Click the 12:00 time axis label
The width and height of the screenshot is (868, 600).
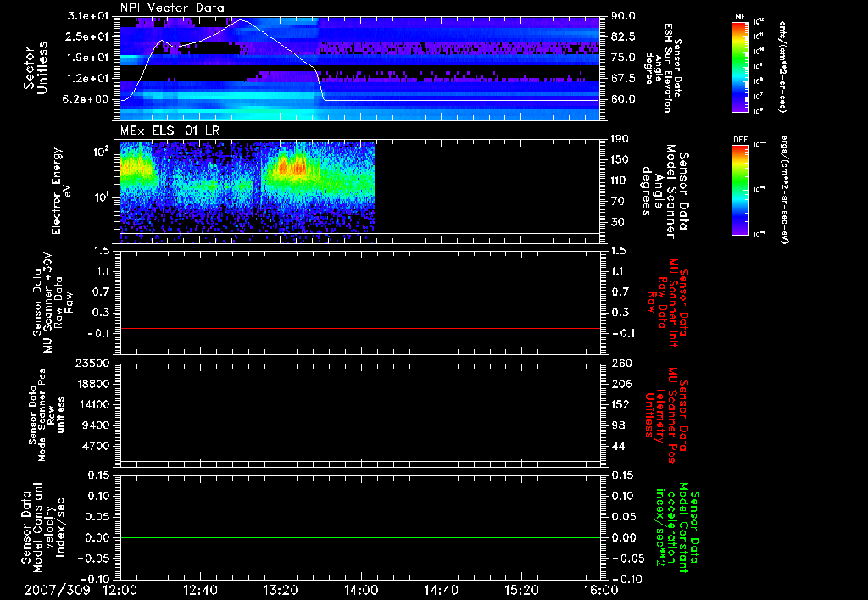pyautogui.click(x=120, y=590)
